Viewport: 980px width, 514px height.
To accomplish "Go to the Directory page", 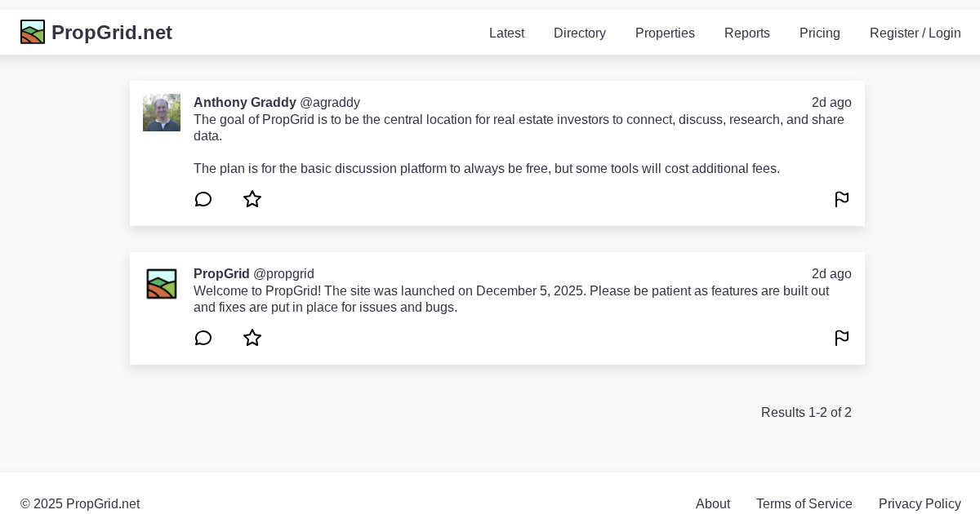I will (x=580, y=33).
